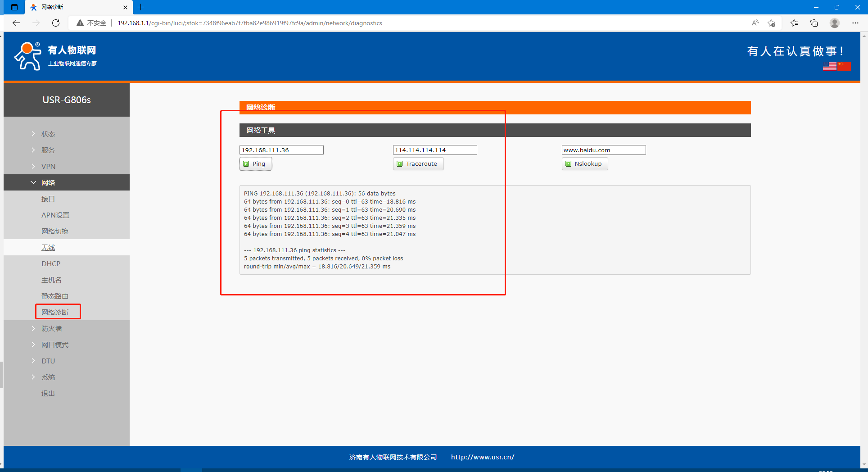The height and width of the screenshot is (472, 868).
Task: Collapse the 网络 menu section
Action: tap(48, 182)
